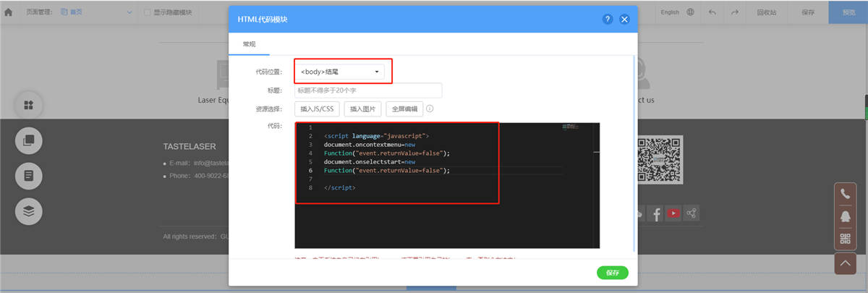Click the share icon in footer
Screen dimensions: 868x293
point(692,213)
